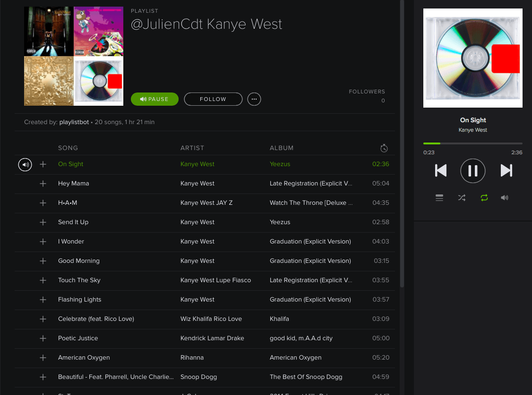This screenshot has width=532, height=395.
Task: Open the Kanye West Lupe Fiasco artist link
Action: tap(215, 280)
